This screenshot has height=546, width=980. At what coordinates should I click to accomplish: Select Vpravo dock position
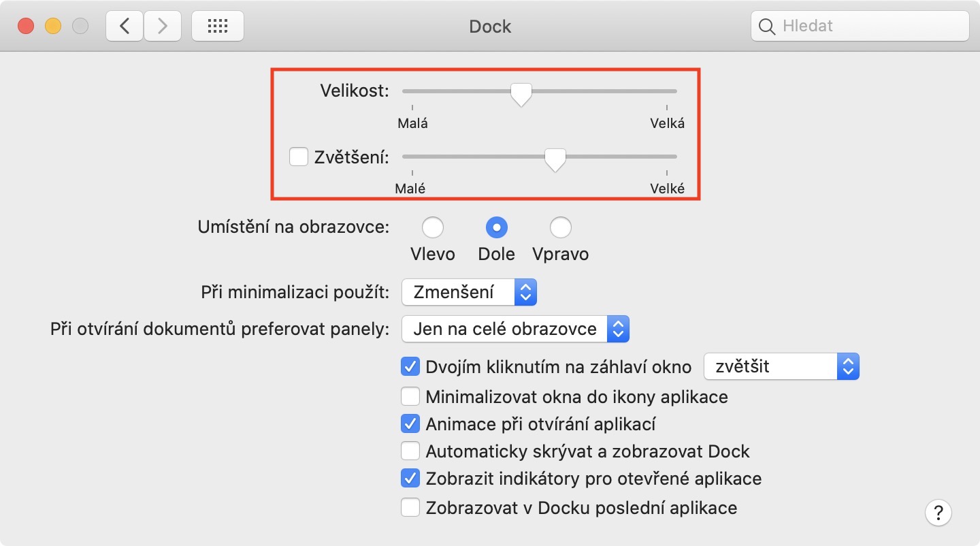click(x=560, y=227)
